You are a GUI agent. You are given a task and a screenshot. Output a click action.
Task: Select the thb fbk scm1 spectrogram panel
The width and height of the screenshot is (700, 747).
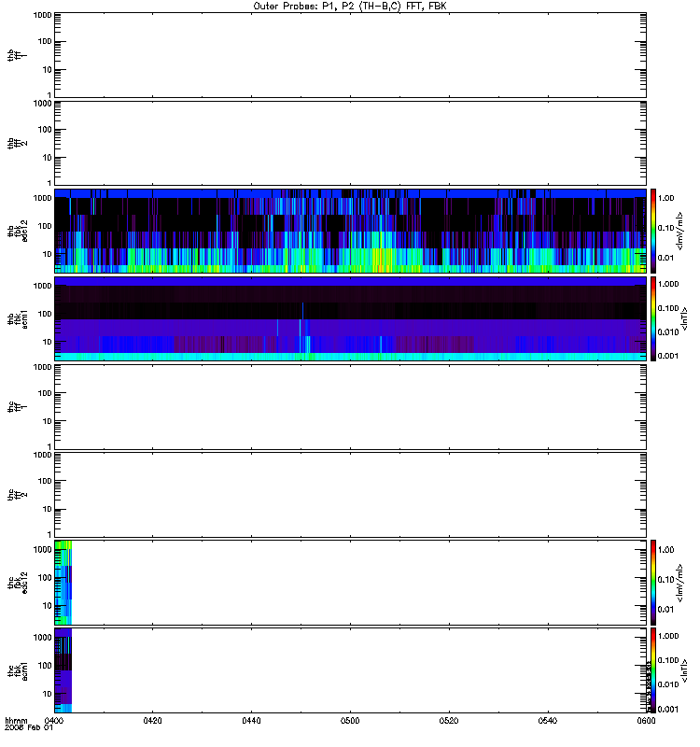click(x=351, y=318)
